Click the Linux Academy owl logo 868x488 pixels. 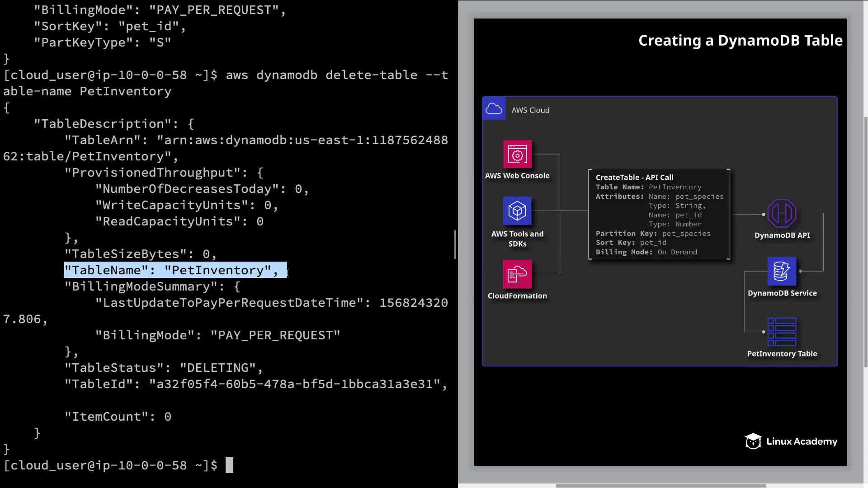pyautogui.click(x=753, y=441)
